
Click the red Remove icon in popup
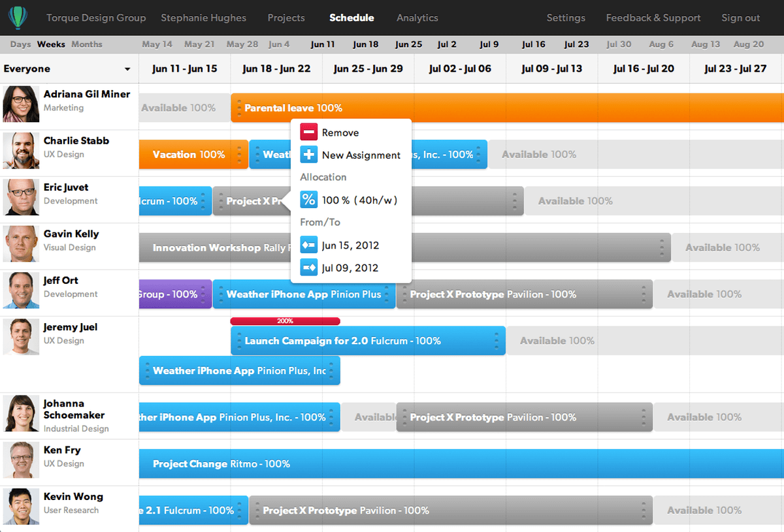pyautogui.click(x=308, y=133)
